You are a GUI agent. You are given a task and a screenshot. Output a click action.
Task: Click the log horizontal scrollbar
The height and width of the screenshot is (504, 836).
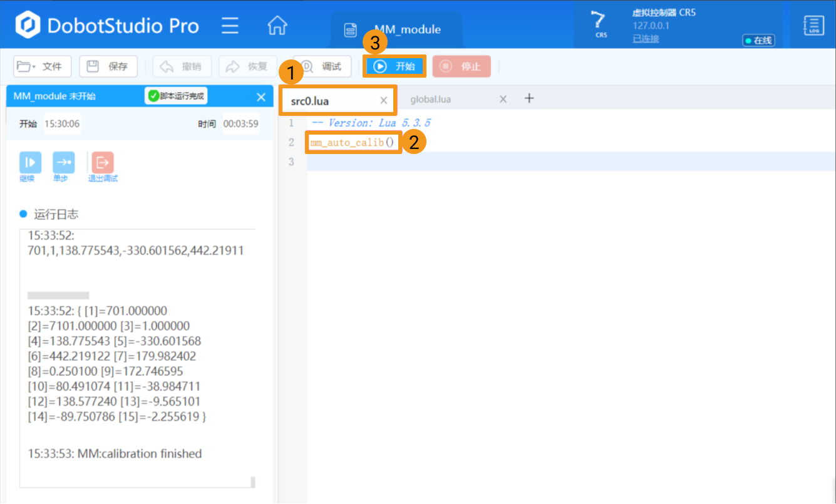pos(58,295)
